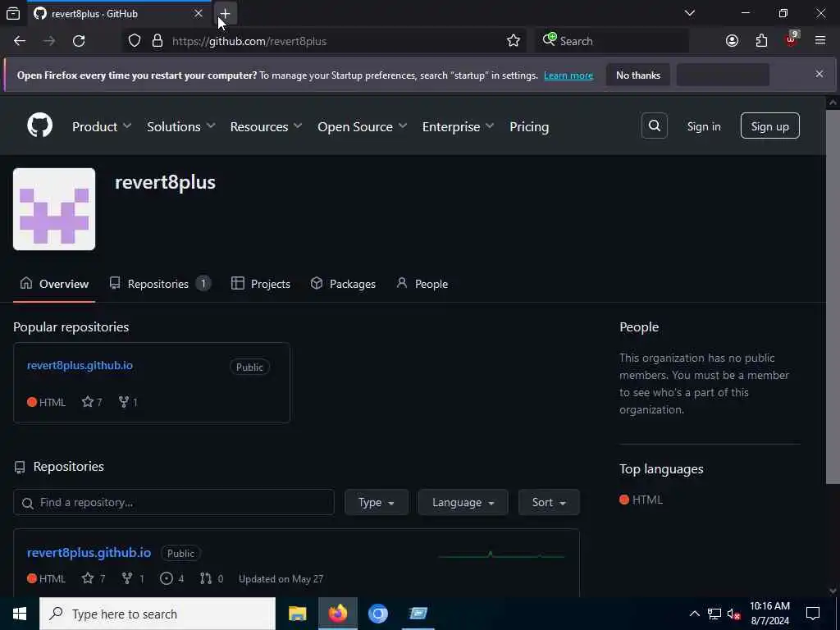Focus the Find a repository field
Viewport: 840px width, 630px height.
pyautogui.click(x=174, y=502)
